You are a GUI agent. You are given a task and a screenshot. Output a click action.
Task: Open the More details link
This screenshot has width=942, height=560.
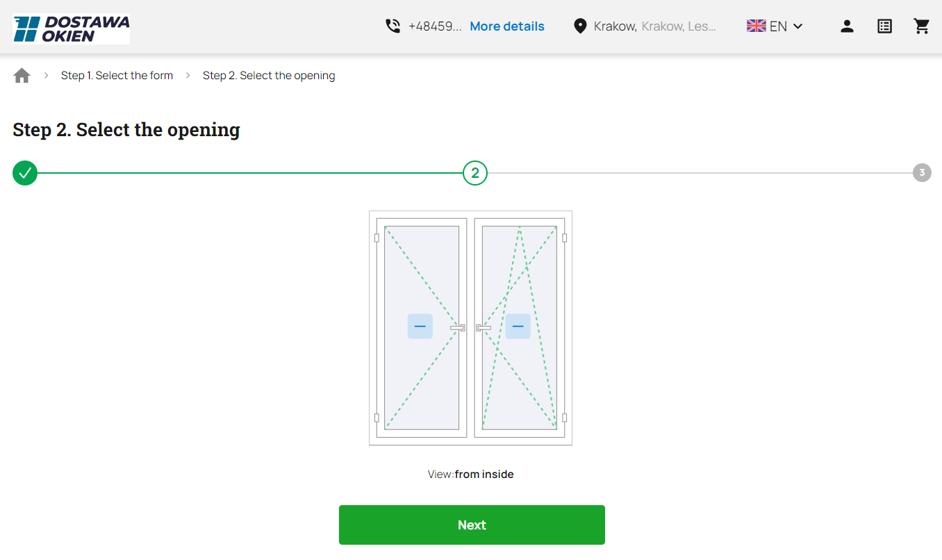click(507, 26)
